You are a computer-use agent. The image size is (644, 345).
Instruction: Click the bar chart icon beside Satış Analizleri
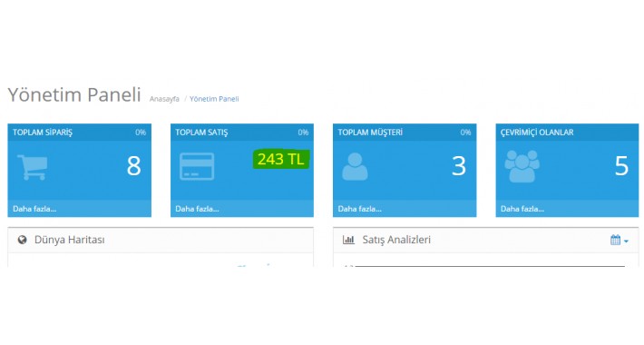point(348,240)
